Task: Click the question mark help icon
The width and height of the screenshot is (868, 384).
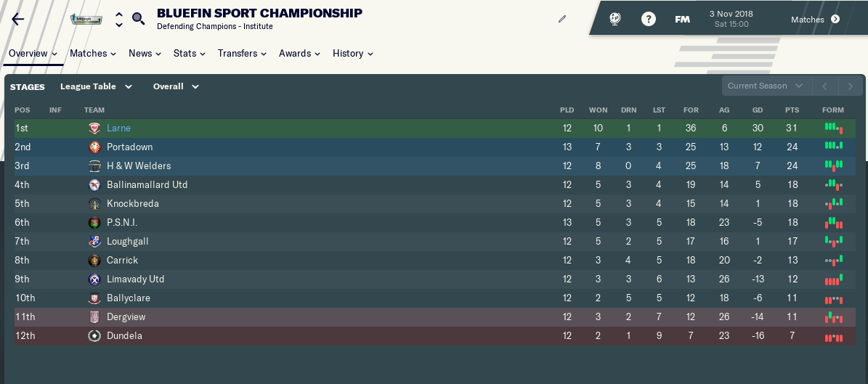Action: [648, 20]
